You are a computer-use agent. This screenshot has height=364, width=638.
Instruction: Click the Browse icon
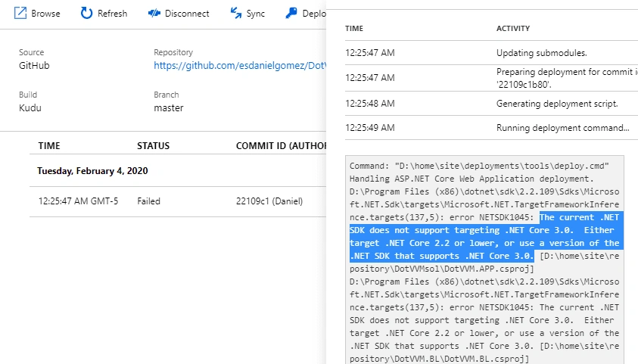(20, 13)
